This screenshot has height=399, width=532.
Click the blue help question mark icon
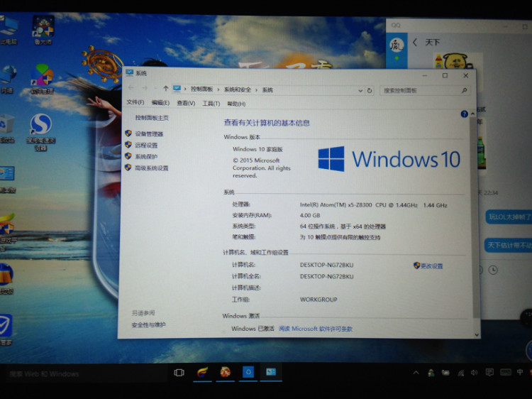[464, 114]
